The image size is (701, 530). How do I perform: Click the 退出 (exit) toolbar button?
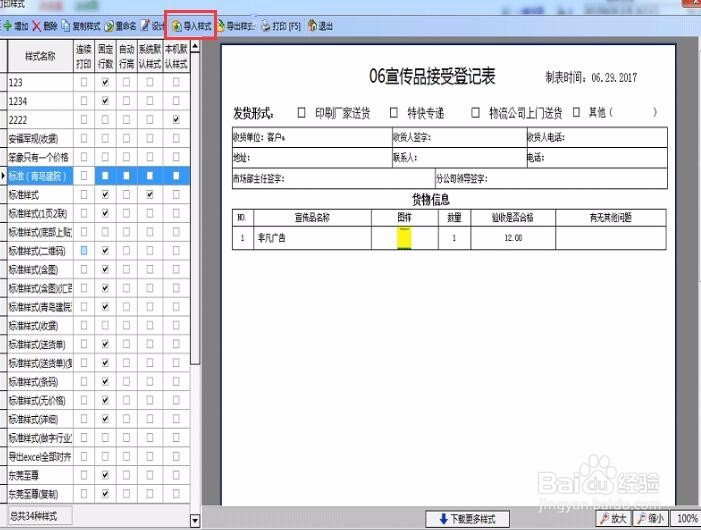click(320, 26)
